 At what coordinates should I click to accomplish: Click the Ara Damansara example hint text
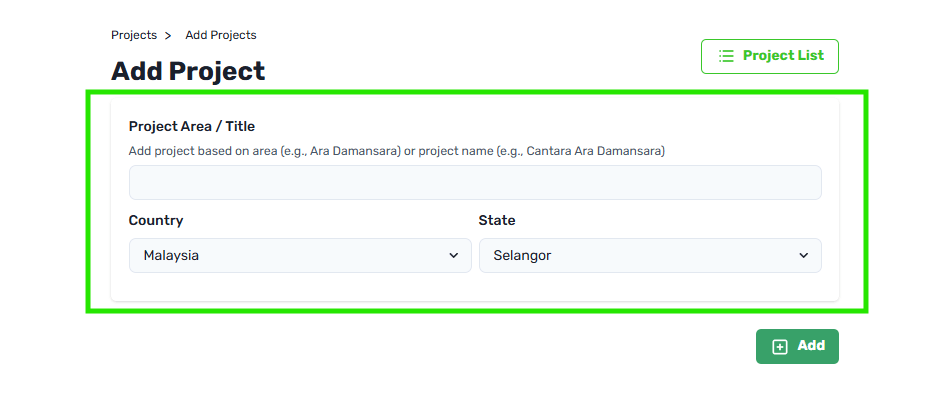[355, 151]
